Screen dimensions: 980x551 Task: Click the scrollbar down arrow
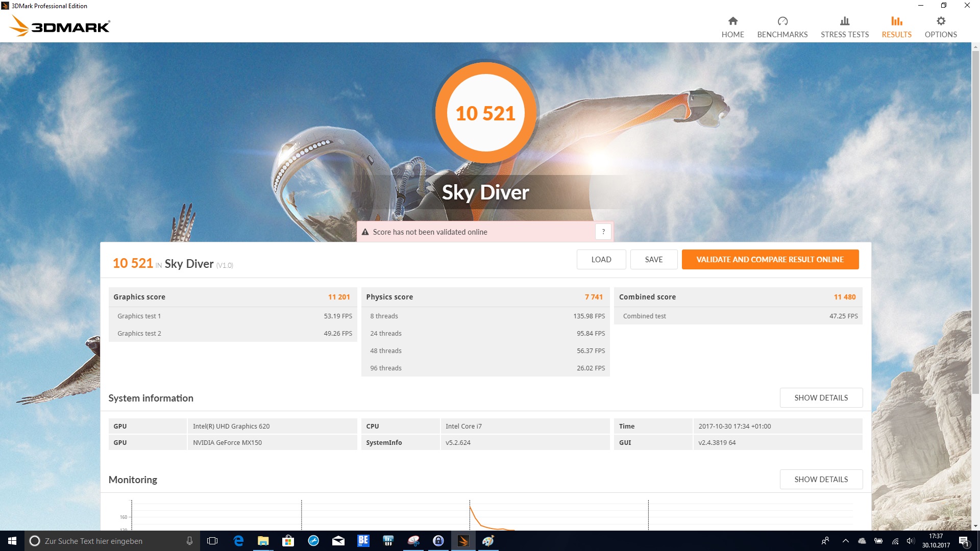(975, 526)
